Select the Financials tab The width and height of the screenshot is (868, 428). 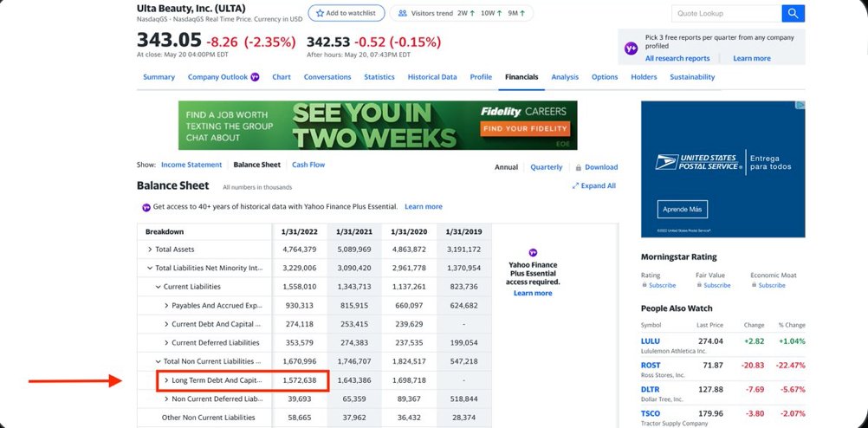[x=521, y=77]
